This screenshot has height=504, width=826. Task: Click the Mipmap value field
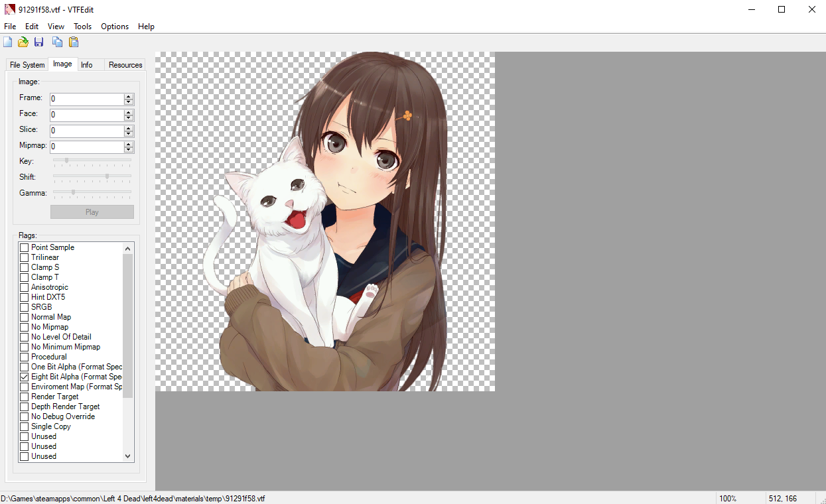tap(87, 147)
